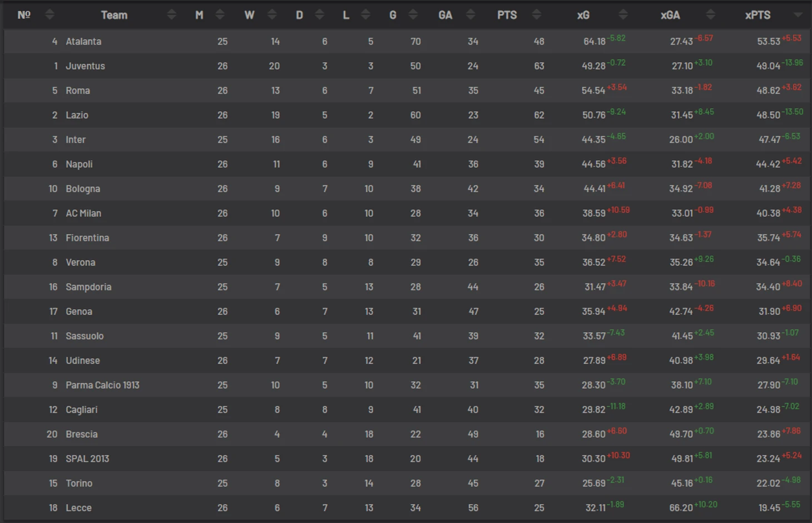
Task: Sort the table by Team name arrows
Action: (x=171, y=15)
